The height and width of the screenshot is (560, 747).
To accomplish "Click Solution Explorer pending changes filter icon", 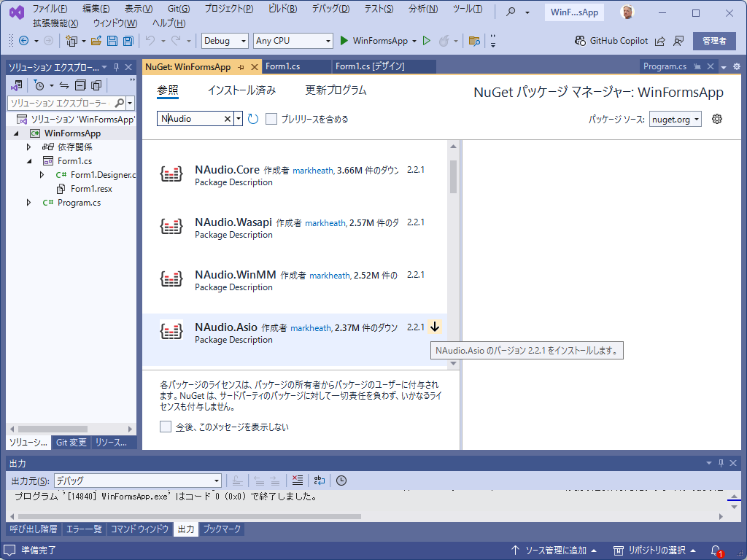I will coord(39,85).
